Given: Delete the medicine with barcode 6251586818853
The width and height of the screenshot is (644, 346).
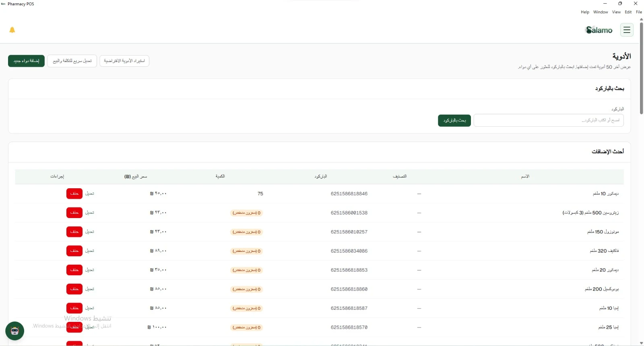Looking at the screenshot, I should coord(74,270).
